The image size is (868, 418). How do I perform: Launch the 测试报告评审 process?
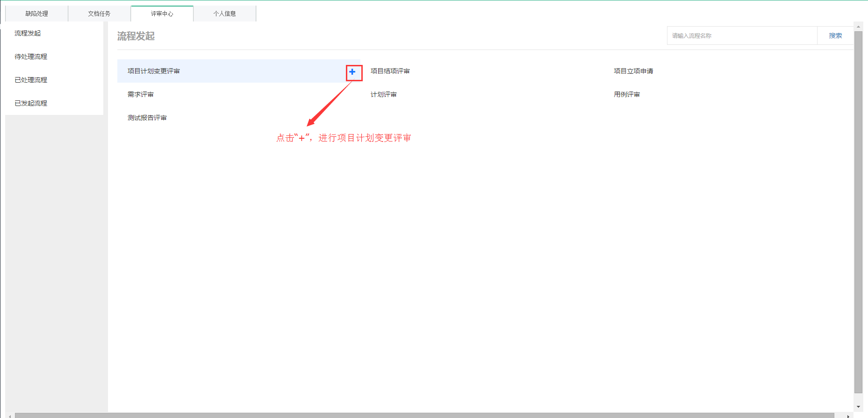tap(147, 118)
